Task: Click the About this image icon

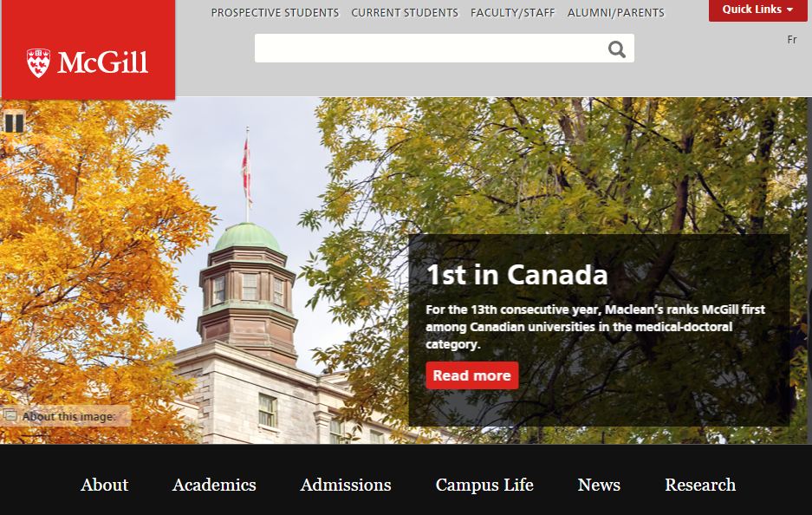Action: pyautogui.click(x=10, y=415)
